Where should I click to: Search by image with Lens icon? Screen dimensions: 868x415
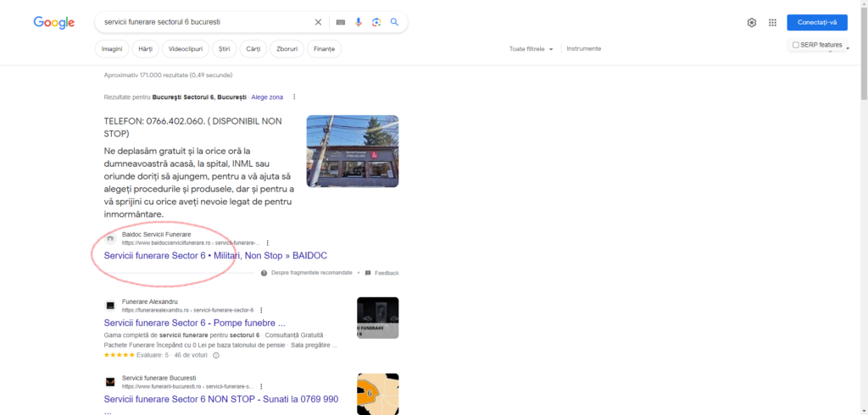(376, 22)
